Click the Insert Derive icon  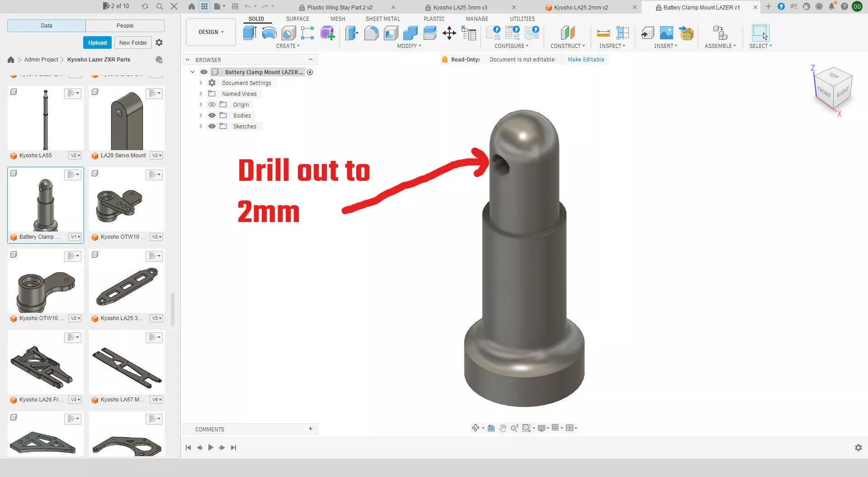click(647, 33)
